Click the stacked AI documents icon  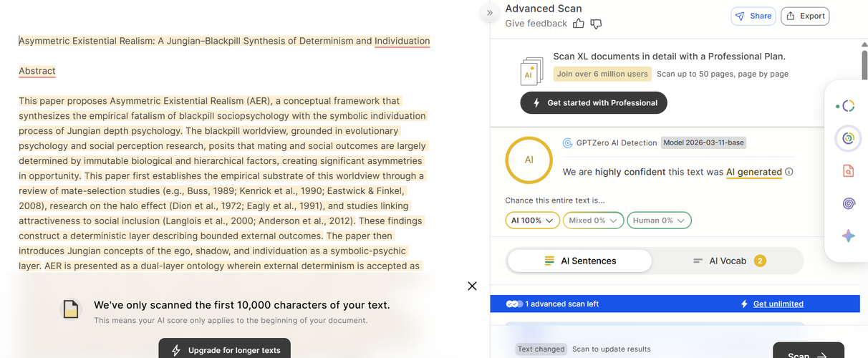click(531, 71)
